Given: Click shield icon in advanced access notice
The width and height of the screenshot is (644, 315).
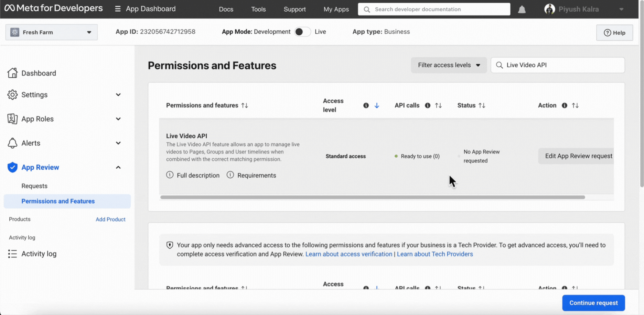Looking at the screenshot, I should (170, 245).
